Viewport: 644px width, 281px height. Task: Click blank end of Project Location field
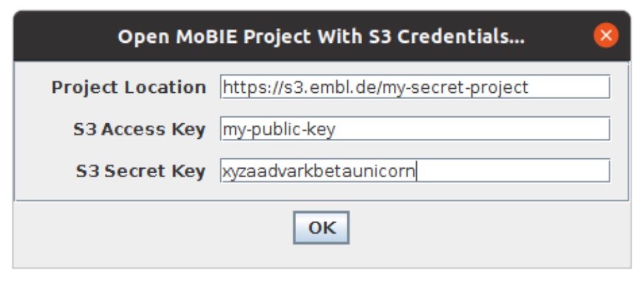(569, 87)
